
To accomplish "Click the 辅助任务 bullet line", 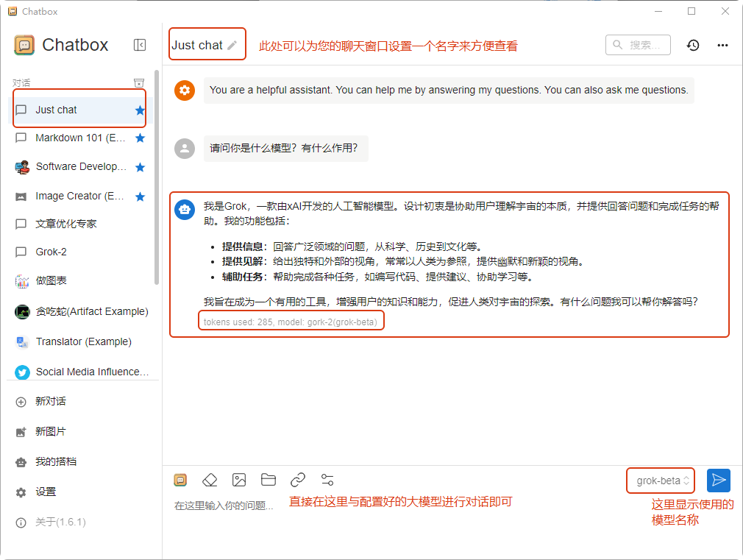I will tap(377, 277).
